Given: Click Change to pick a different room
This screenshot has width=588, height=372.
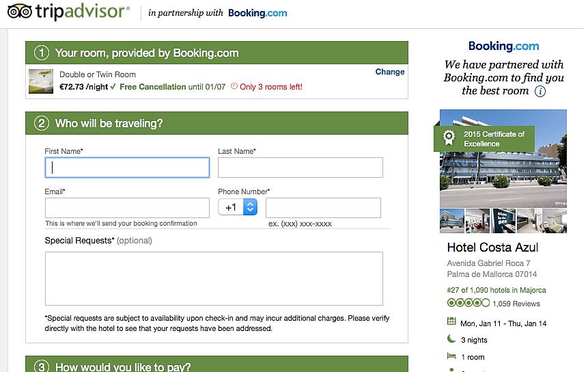Looking at the screenshot, I should (390, 72).
